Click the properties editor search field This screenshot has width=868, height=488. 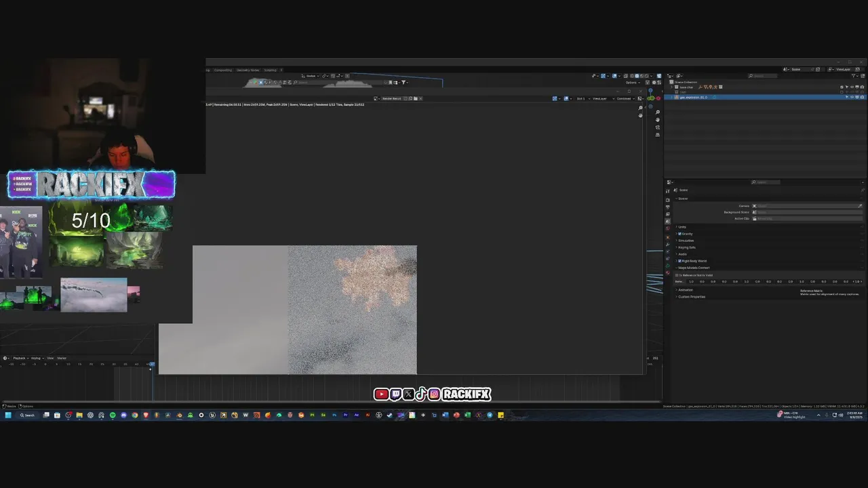tap(766, 182)
